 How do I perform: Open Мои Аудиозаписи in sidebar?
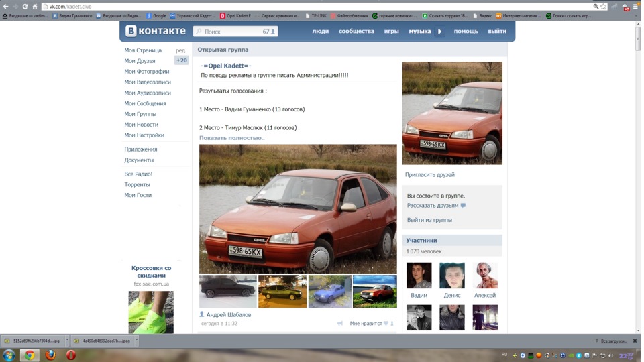click(x=148, y=93)
